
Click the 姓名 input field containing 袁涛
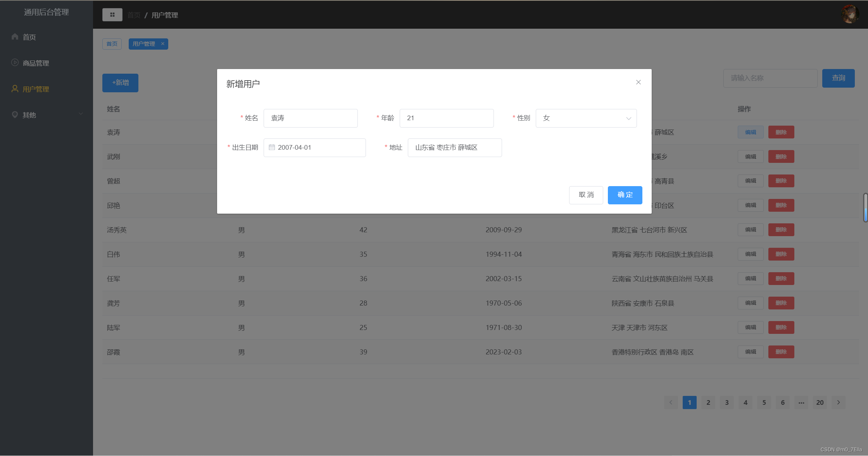pyautogui.click(x=311, y=118)
